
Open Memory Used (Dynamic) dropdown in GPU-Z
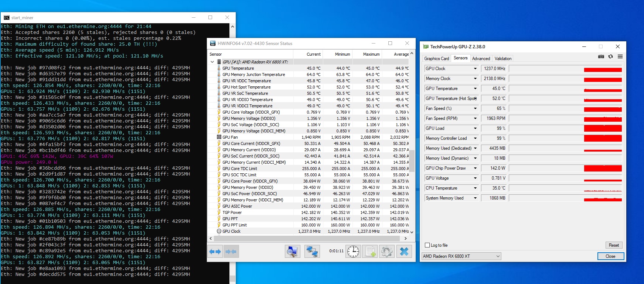[x=475, y=158]
